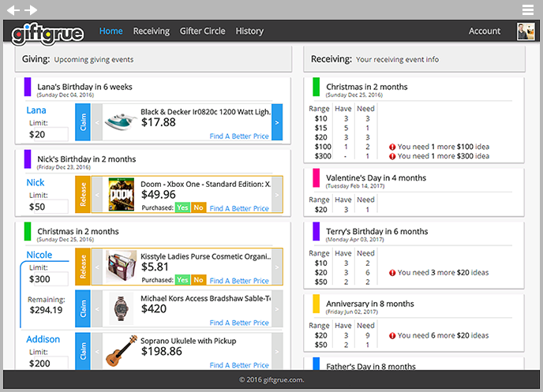Click alert icon for $100 idea warning

tap(392, 147)
